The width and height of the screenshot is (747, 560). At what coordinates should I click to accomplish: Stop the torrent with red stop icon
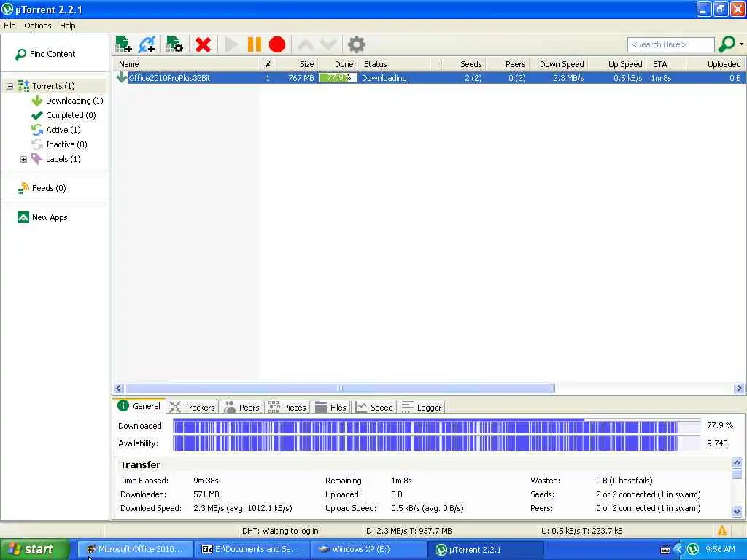click(x=277, y=44)
